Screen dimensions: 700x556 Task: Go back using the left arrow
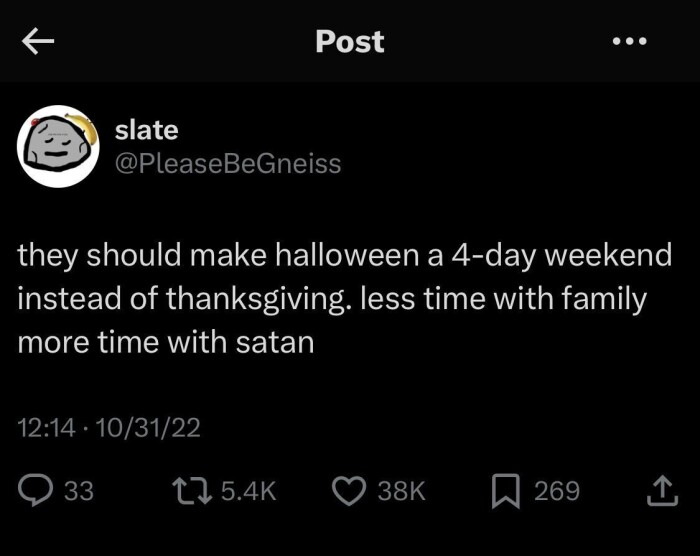click(x=37, y=41)
